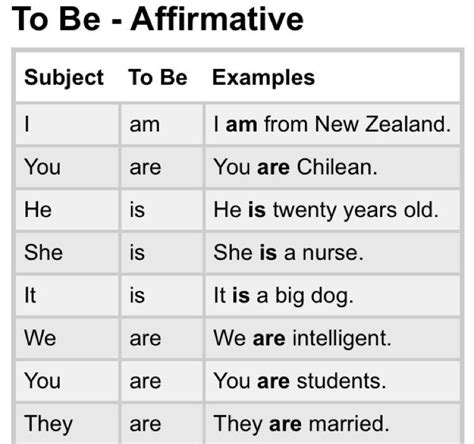Select "He is twenty years old." example

click(326, 210)
